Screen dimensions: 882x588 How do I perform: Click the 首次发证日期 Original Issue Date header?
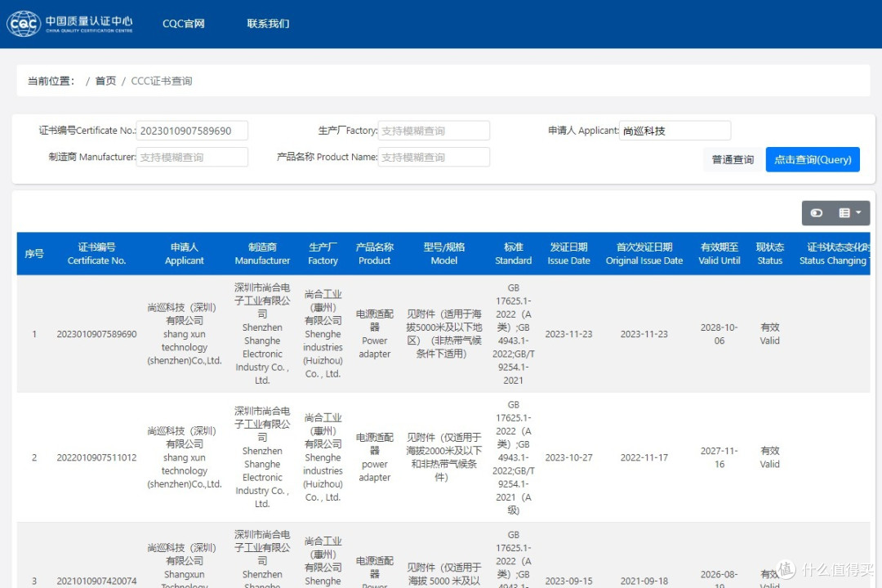point(644,254)
